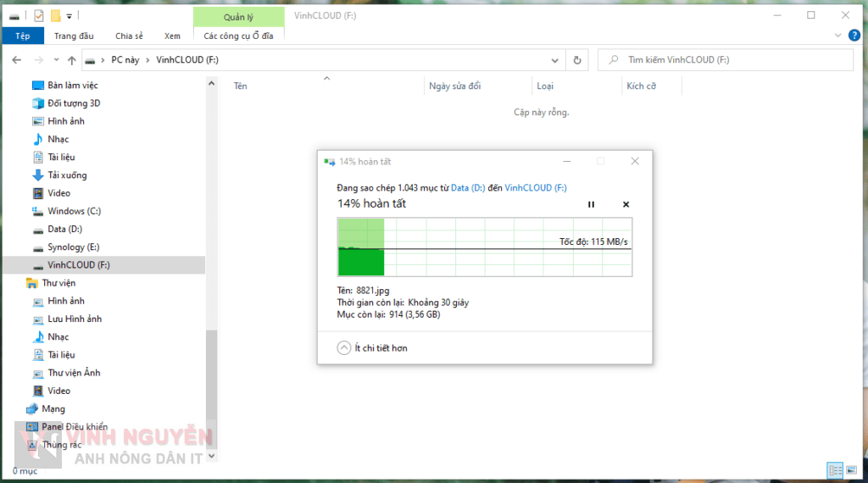The image size is (868, 483).
Task: Open the Tệp file menu
Action: coord(22,36)
